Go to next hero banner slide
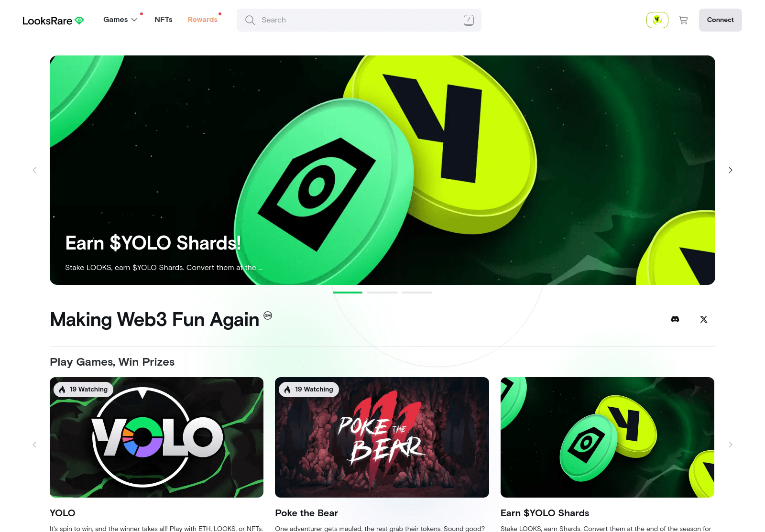 click(731, 170)
